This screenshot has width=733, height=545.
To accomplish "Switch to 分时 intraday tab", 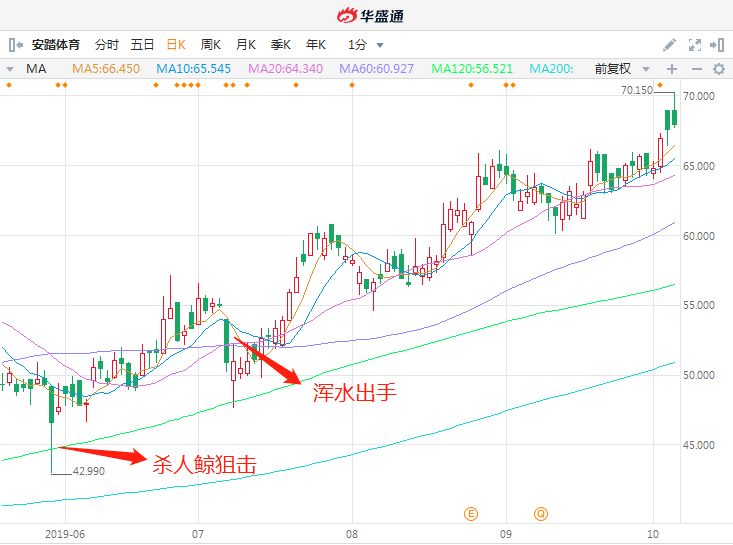I will 107,45.
